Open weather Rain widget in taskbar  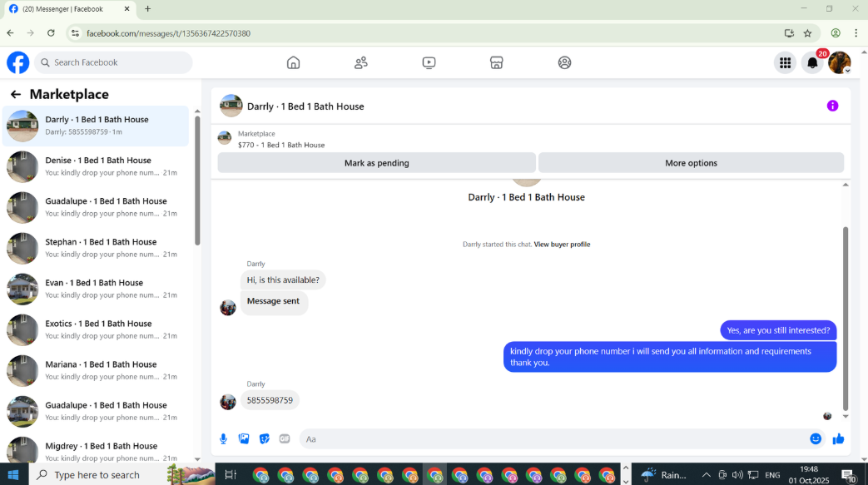(x=664, y=475)
